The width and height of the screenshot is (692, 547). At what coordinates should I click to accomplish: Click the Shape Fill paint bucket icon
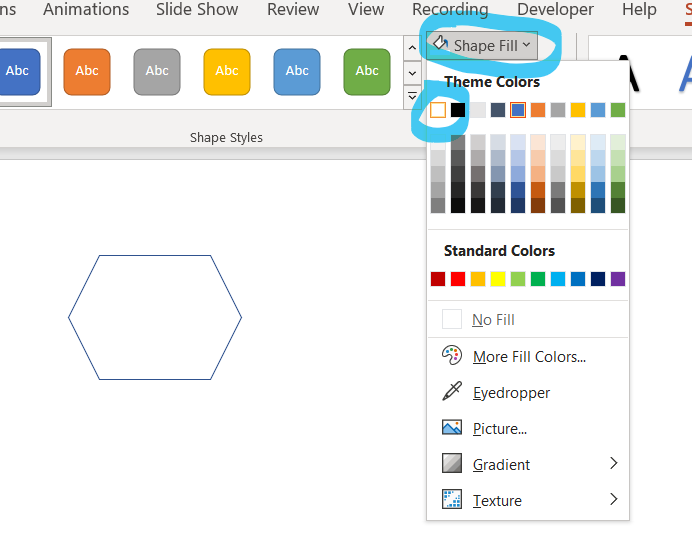tap(440, 45)
